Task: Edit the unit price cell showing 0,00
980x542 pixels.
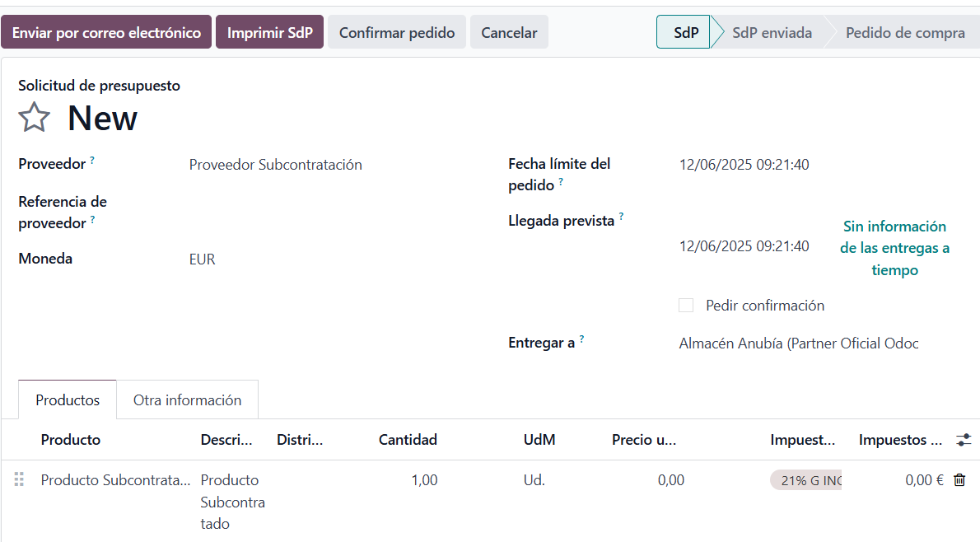Action: click(670, 480)
